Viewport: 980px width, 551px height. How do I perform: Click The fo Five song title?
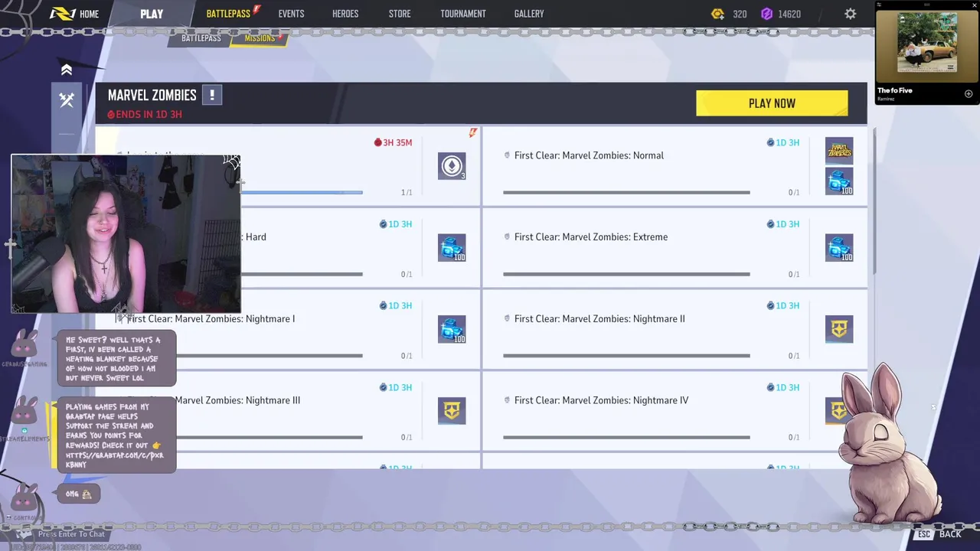894,90
